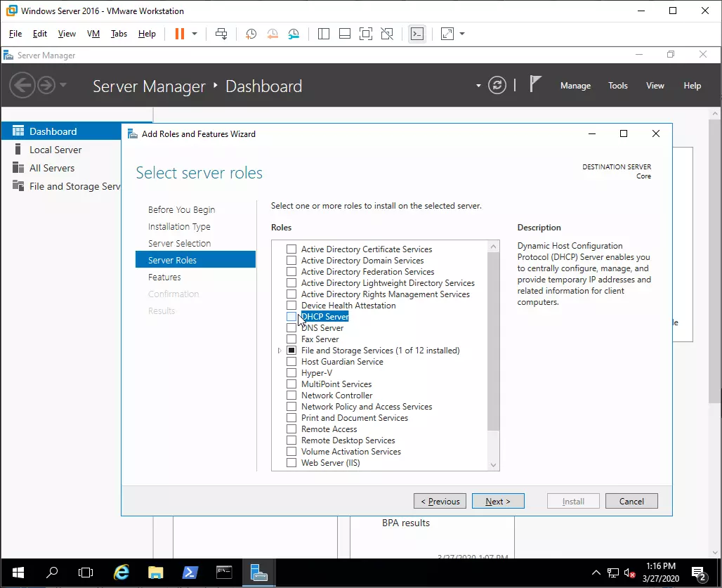Open the notifications flag icon
Viewport: 722px width, 588px height.
[x=535, y=85]
